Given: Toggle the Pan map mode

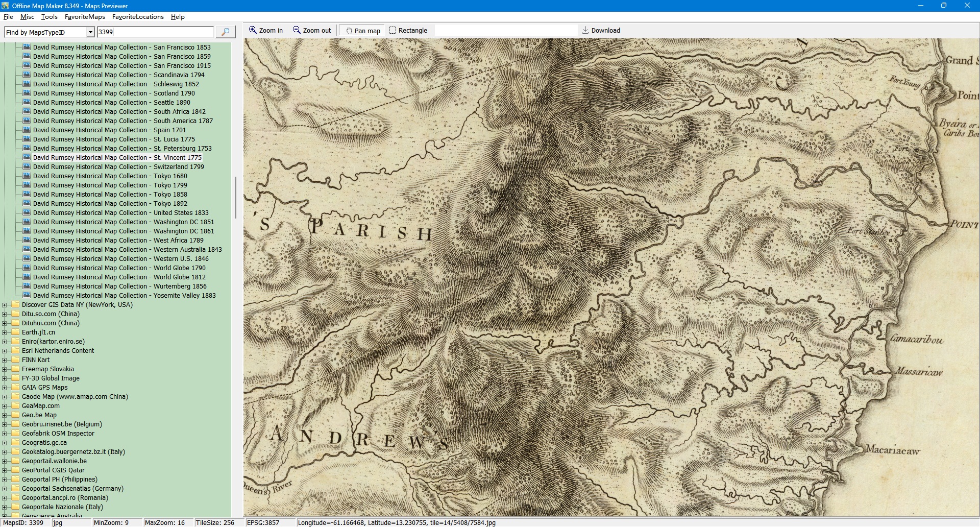Looking at the screenshot, I should [x=363, y=31].
